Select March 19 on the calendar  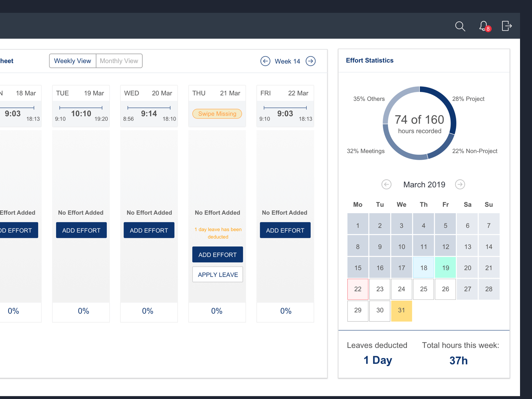445,268
